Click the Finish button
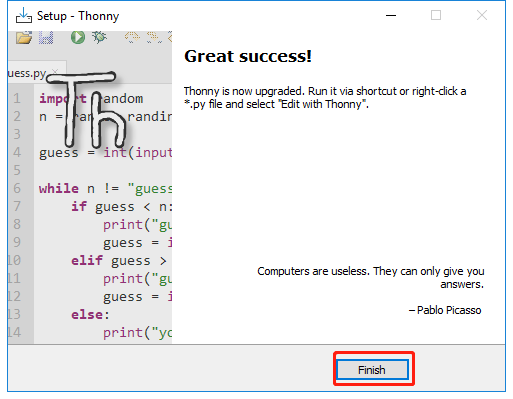 point(372,369)
